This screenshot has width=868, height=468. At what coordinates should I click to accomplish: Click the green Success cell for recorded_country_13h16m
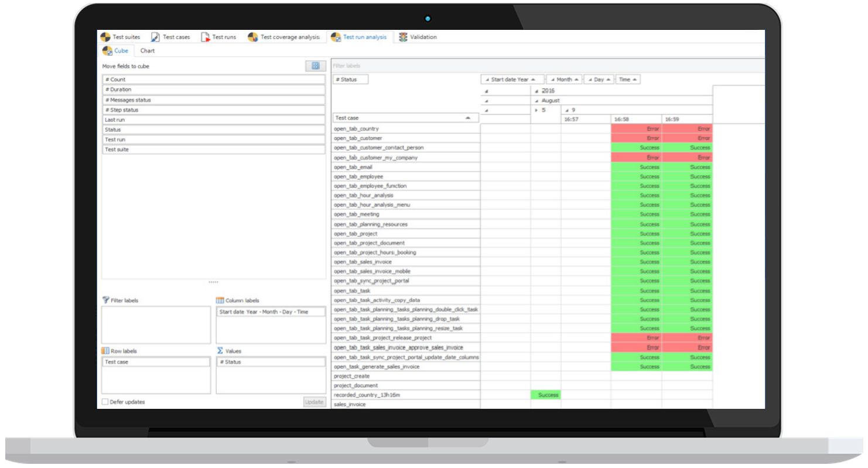tap(546, 395)
